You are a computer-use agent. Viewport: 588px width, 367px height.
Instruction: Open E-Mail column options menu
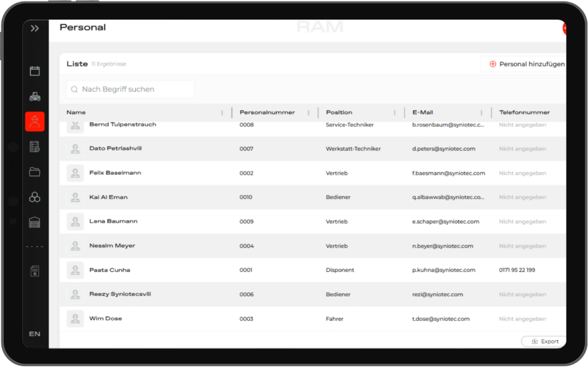click(481, 113)
